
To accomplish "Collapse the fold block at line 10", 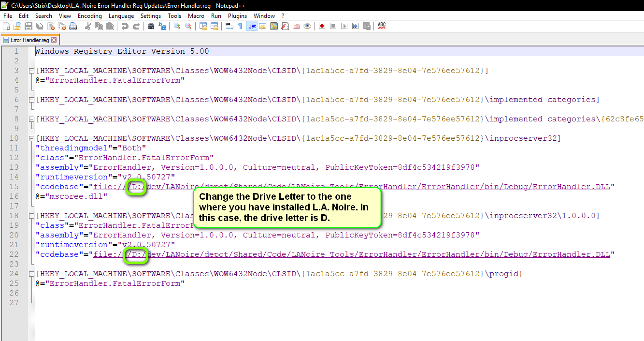I will (32, 138).
